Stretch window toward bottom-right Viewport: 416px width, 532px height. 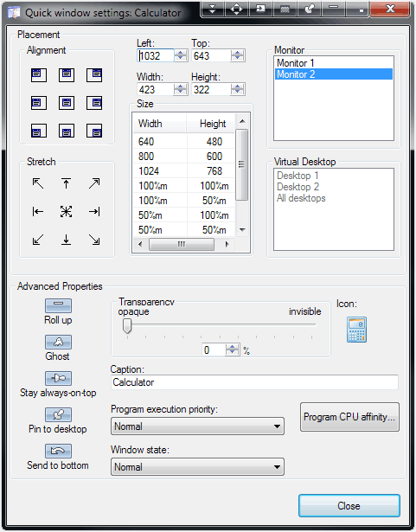click(94, 240)
